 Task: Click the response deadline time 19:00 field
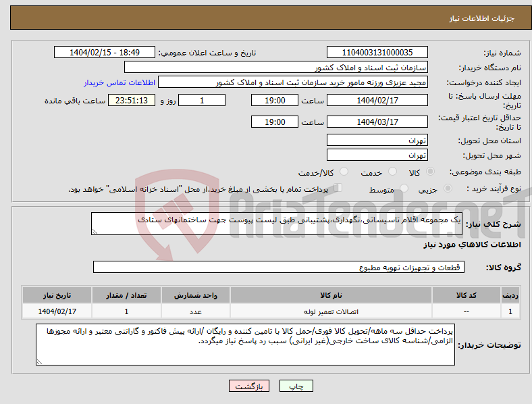point(275,100)
